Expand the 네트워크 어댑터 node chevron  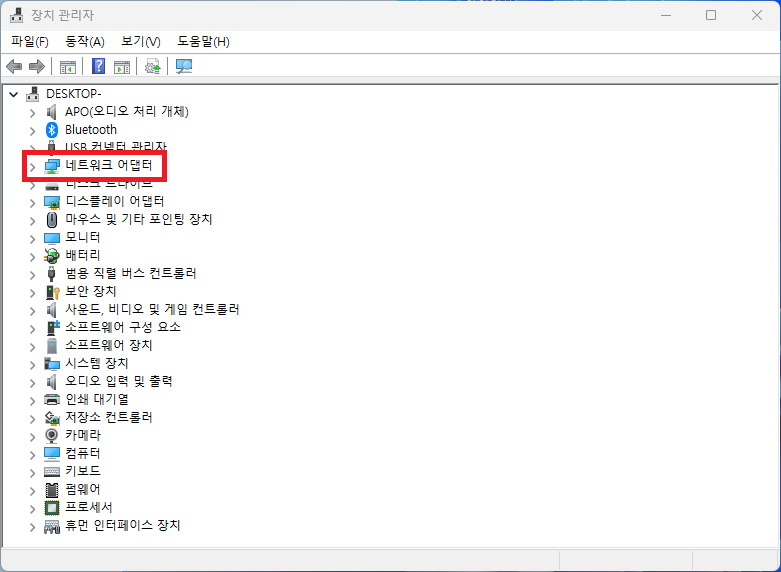[32, 166]
